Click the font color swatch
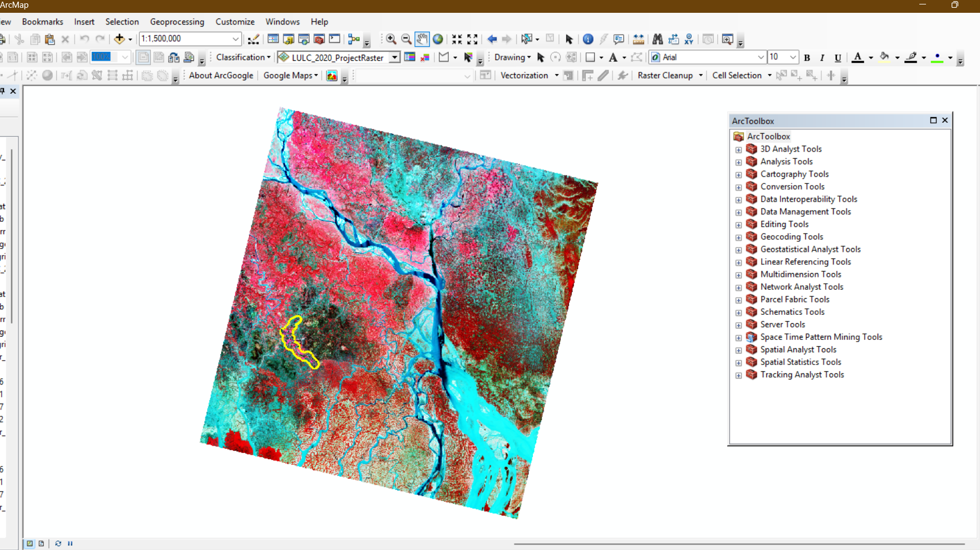The image size is (980, 550). tap(857, 57)
